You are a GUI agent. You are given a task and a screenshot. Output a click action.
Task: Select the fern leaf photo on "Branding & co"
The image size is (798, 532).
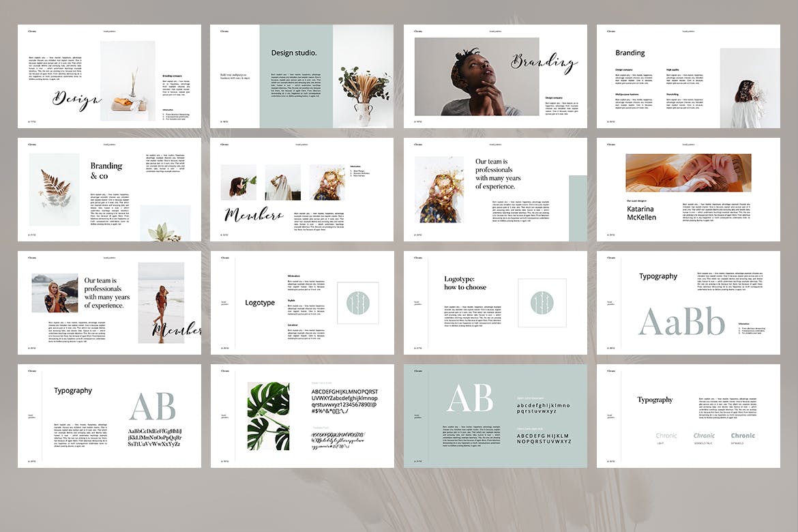pyautogui.click(x=54, y=189)
